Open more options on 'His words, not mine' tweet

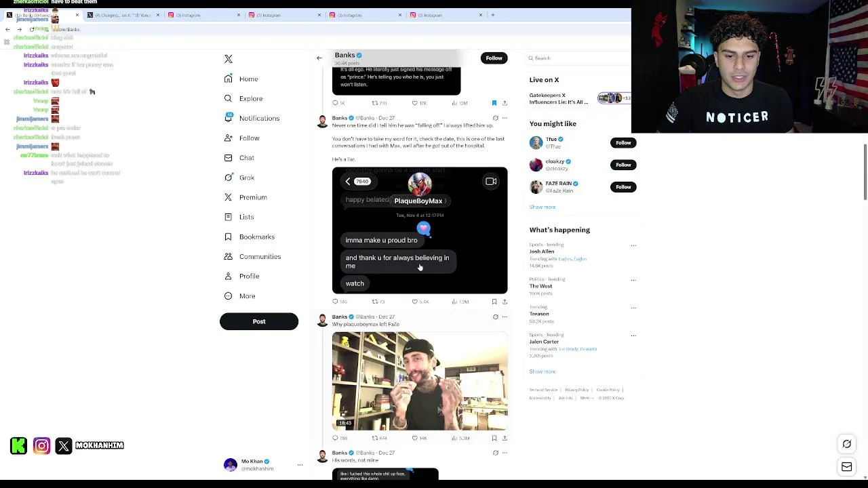tap(505, 453)
